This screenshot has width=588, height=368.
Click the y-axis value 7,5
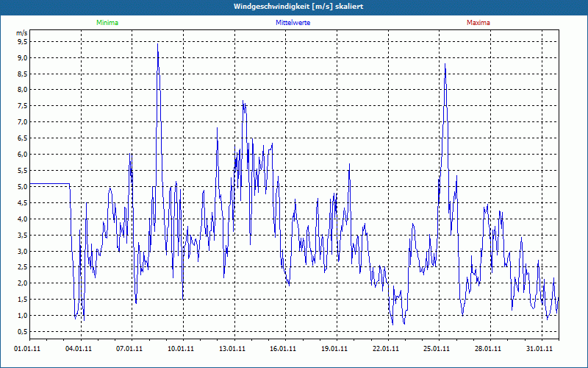click(x=23, y=106)
